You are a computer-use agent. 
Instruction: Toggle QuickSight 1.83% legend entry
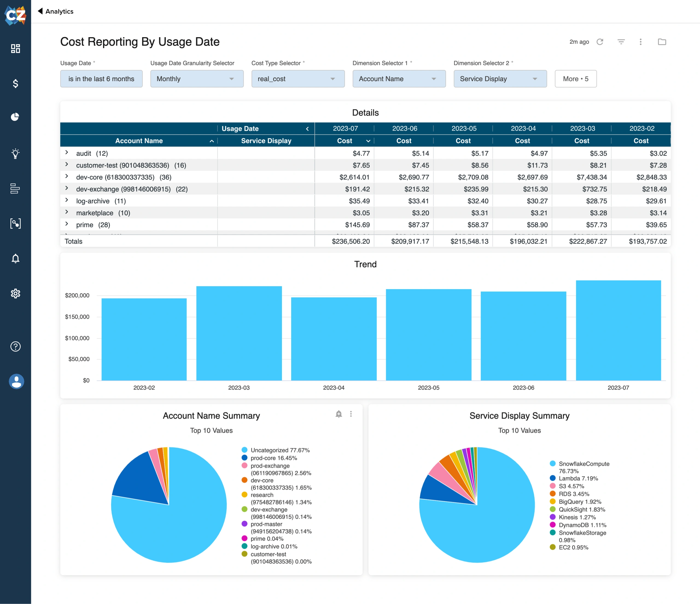[577, 509]
